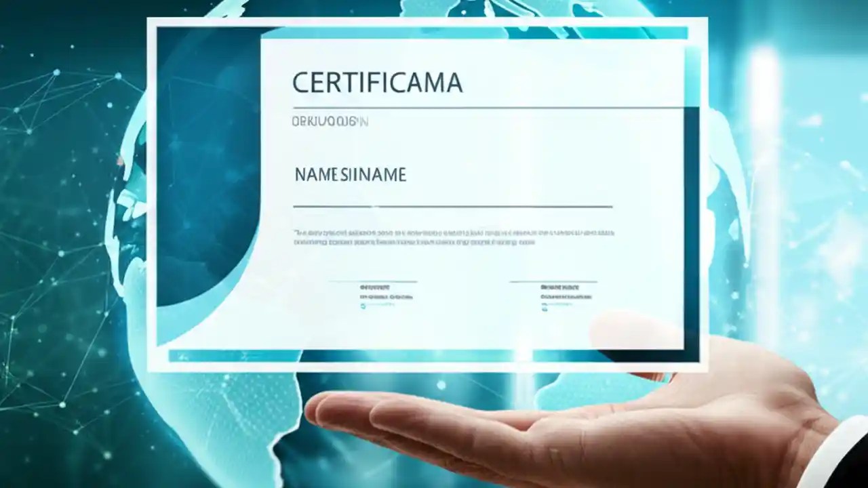
Task: Select the CERTIFICAMA title heading
Action: [378, 81]
